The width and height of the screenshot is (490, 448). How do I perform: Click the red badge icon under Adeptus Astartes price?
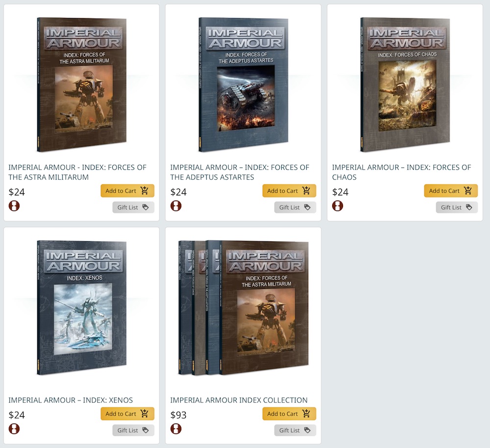pos(176,206)
